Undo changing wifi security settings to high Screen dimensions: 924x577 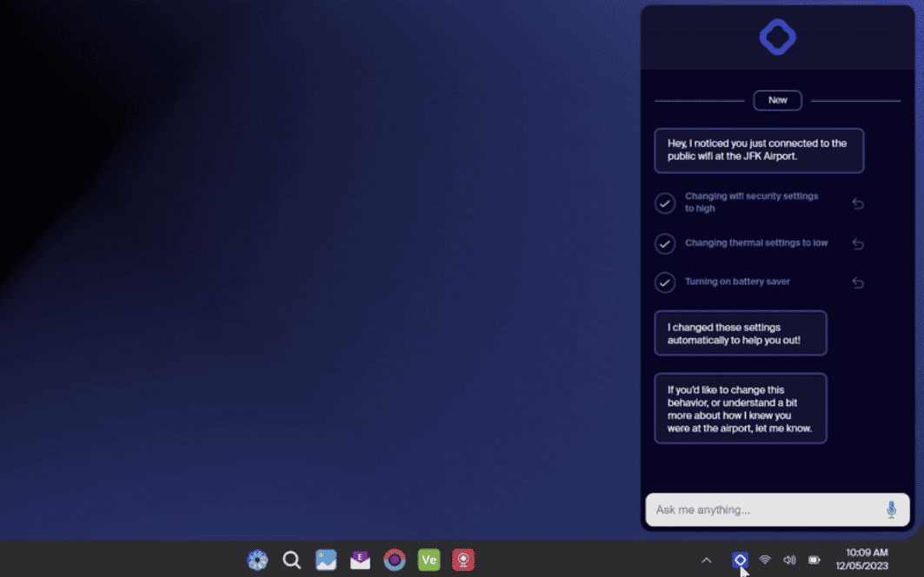coord(858,203)
